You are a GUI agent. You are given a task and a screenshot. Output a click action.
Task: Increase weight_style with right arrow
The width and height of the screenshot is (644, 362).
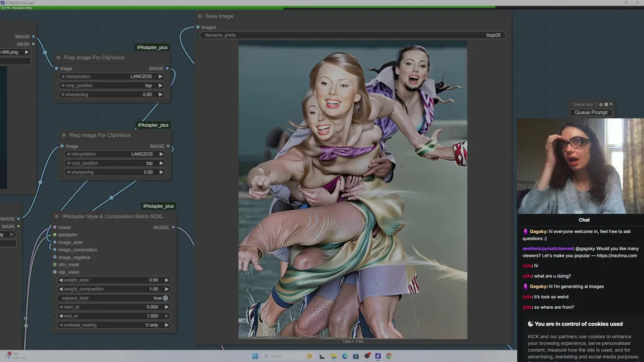click(x=167, y=280)
